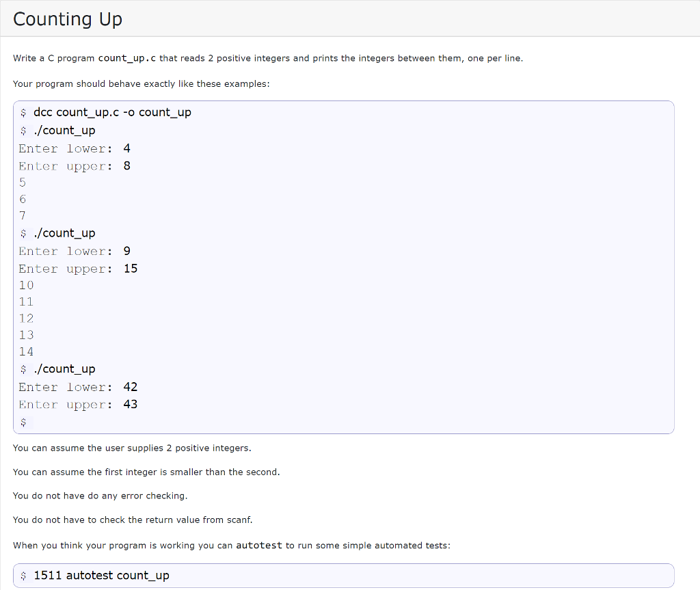Select the output line '7'
The height and width of the screenshot is (590, 700).
pyautogui.click(x=23, y=216)
